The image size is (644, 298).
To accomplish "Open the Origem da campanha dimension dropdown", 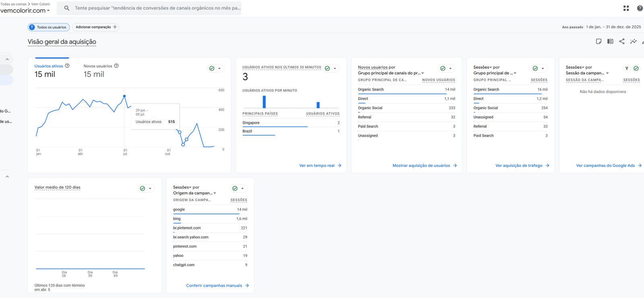I will [x=215, y=193].
